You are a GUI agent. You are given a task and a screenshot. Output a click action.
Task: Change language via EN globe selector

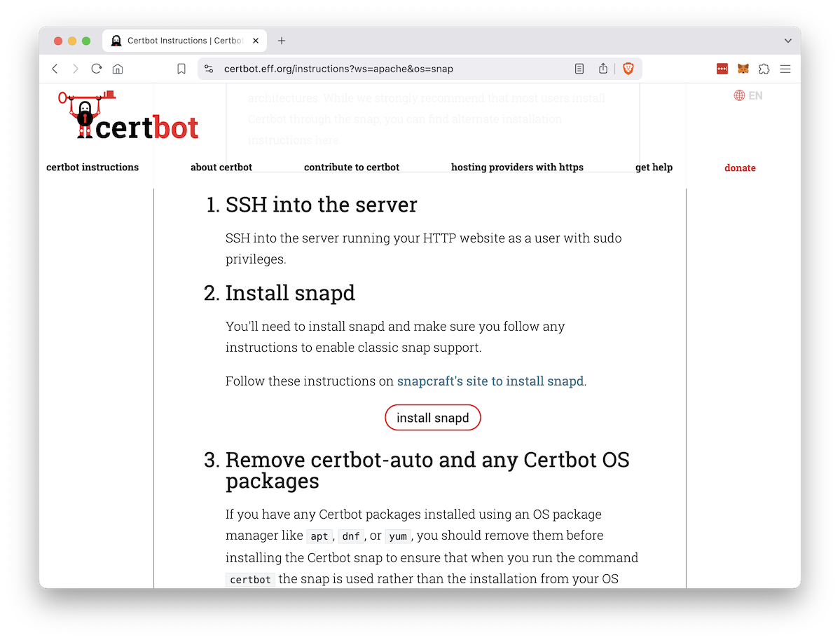(x=748, y=95)
